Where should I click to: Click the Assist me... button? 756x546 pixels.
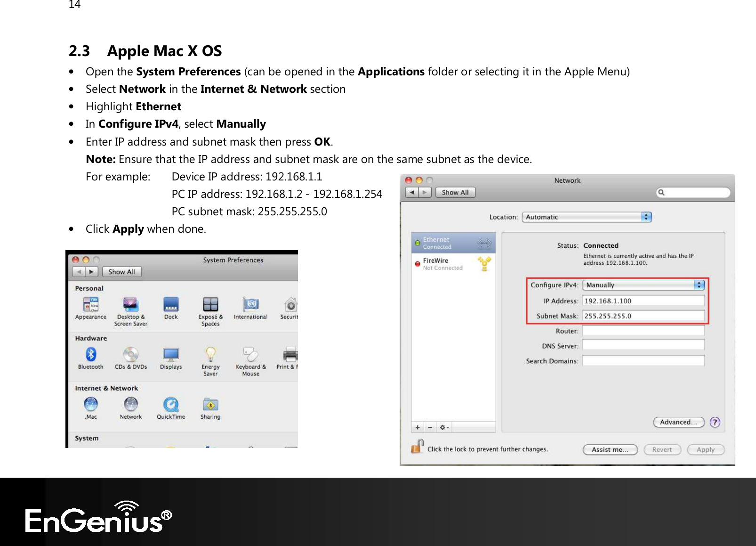(x=610, y=449)
